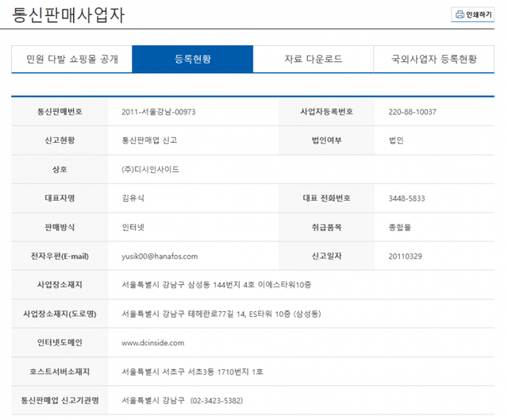Switch to the 자료 다운로드 tab
Viewport: 508px width, 420px height.
coord(313,60)
